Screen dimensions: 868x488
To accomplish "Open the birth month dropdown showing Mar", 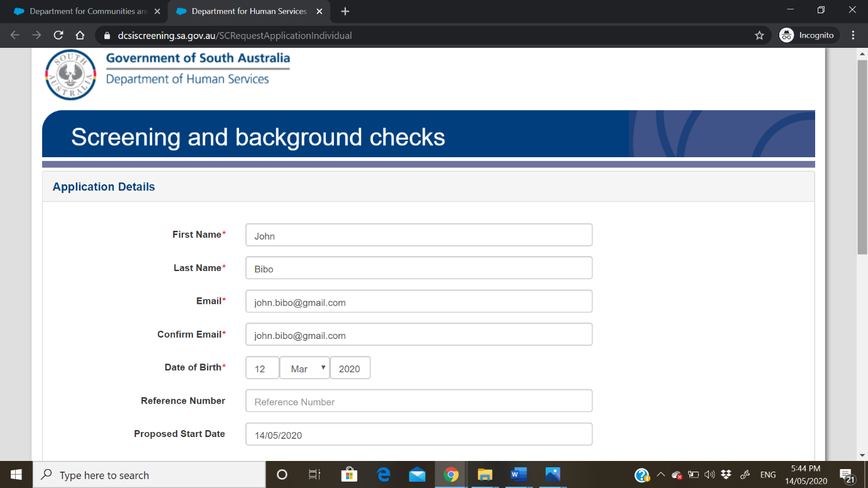I will point(304,368).
